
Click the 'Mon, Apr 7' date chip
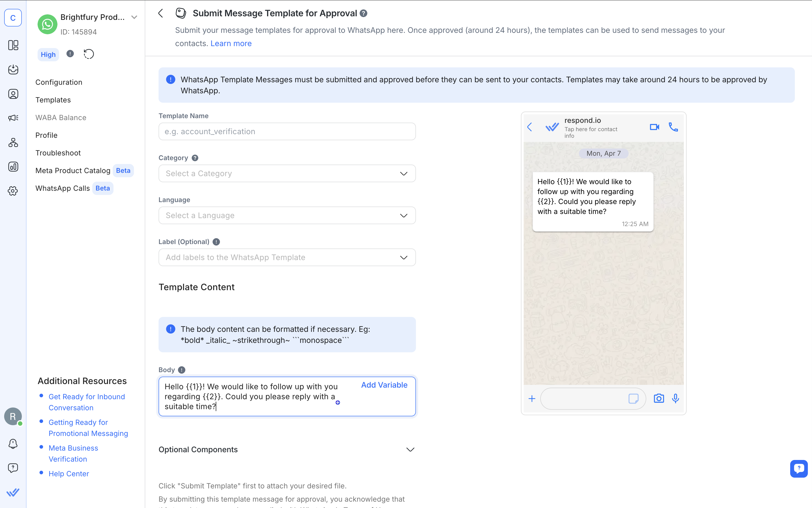pyautogui.click(x=604, y=154)
